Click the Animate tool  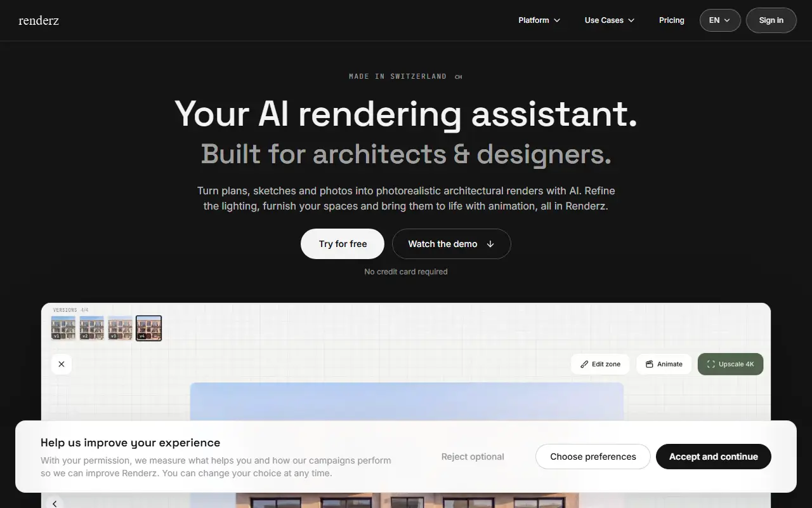(664, 364)
